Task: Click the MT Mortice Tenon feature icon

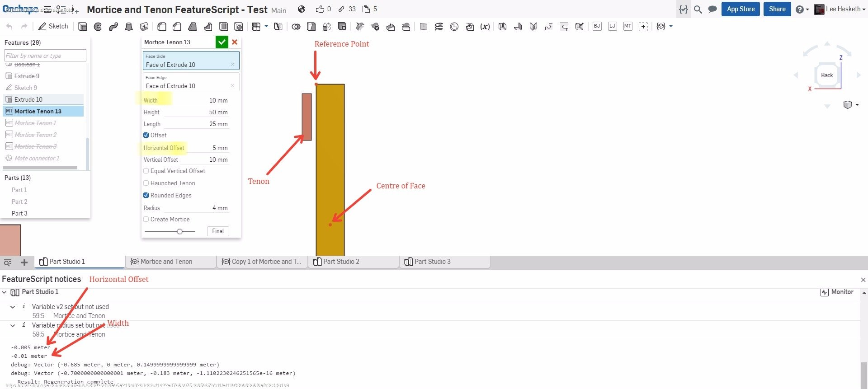Action: 628,26
